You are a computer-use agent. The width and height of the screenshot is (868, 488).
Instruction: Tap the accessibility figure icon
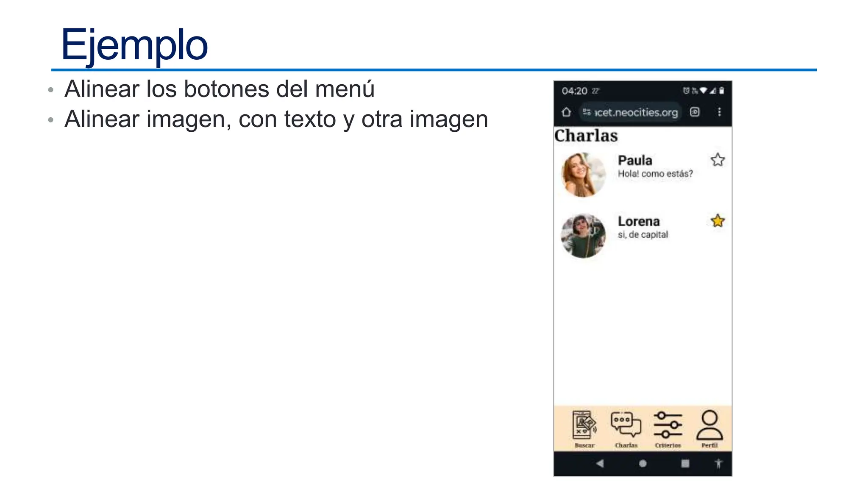tap(718, 463)
